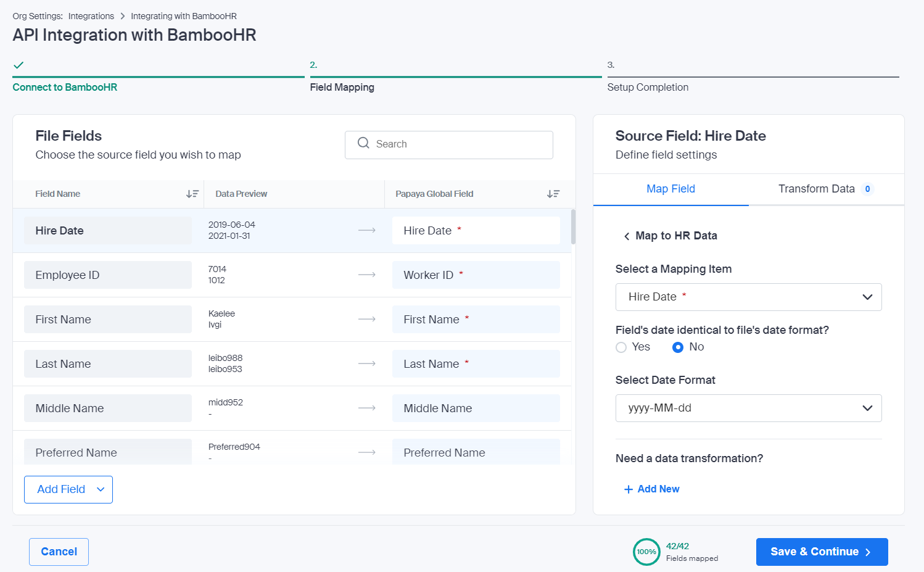Click Add New data transformation link
Viewport: 924px width, 572px height.
651,489
